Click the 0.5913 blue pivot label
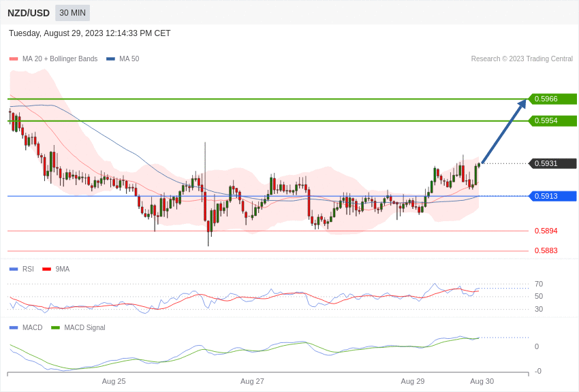Viewport: 579px width, 392px height. (553, 196)
